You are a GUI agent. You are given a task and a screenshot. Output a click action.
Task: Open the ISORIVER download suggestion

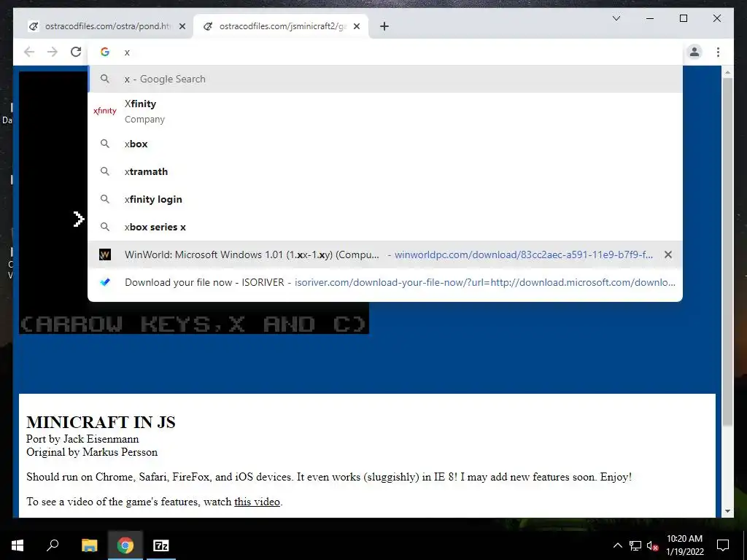coord(385,282)
